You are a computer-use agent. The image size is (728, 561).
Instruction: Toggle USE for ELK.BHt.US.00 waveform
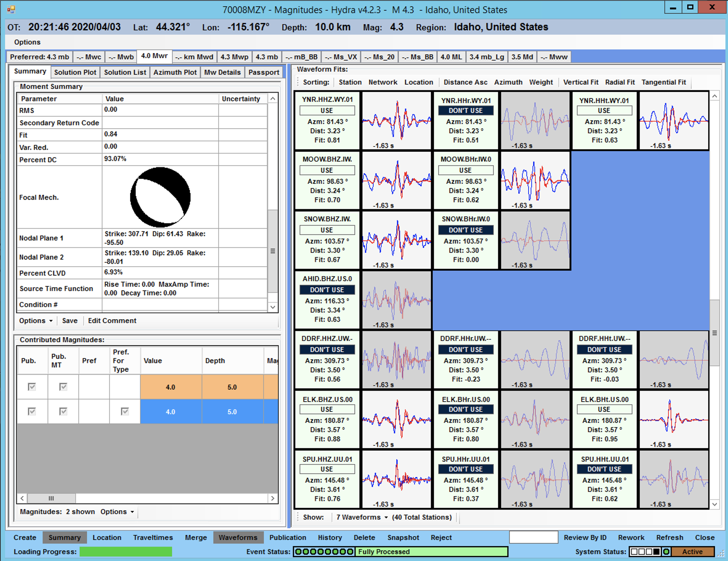(604, 409)
